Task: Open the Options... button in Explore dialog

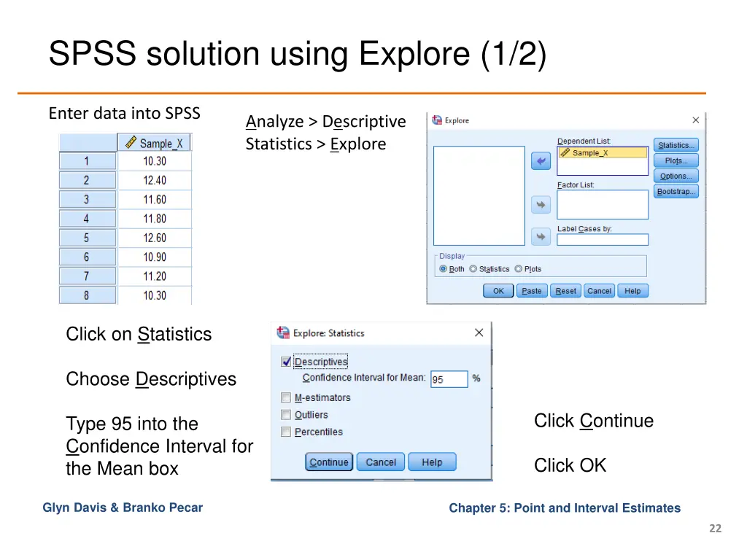Action: click(x=676, y=176)
